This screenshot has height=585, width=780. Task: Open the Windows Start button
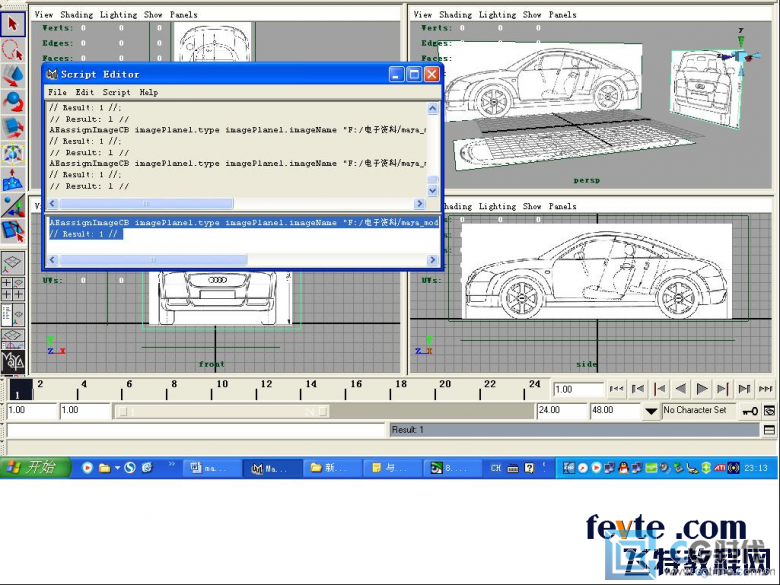(x=35, y=468)
